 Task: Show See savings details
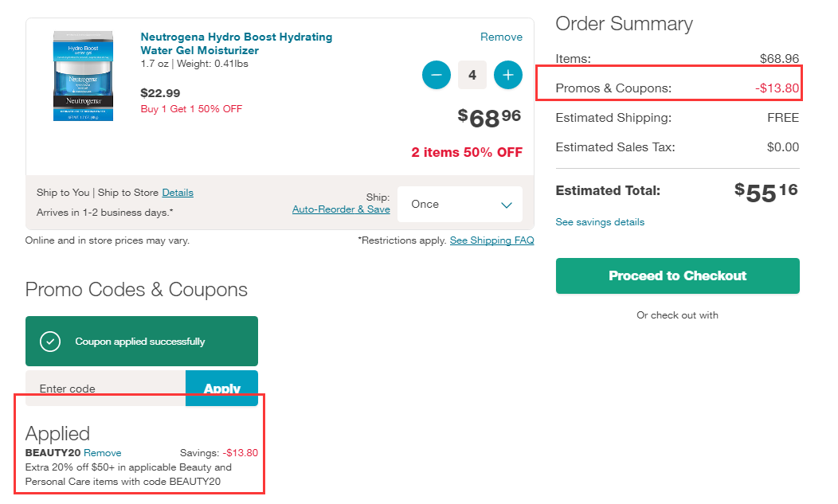(x=600, y=222)
